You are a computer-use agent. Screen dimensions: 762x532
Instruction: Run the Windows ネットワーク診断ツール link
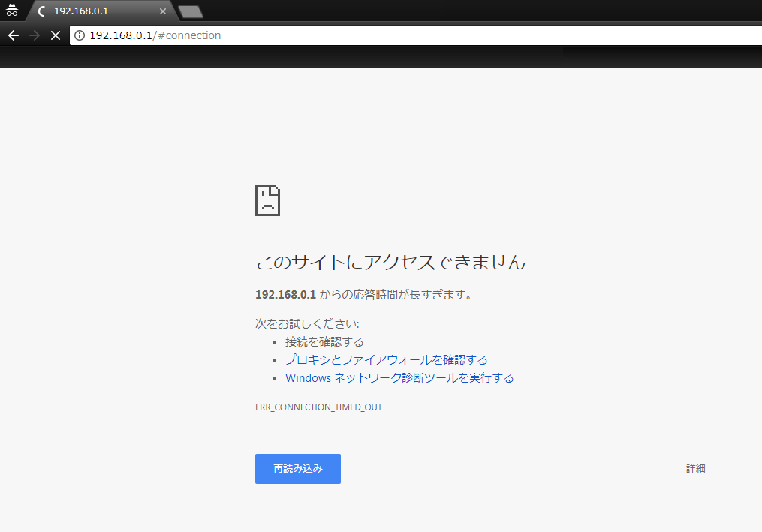pyautogui.click(x=399, y=377)
